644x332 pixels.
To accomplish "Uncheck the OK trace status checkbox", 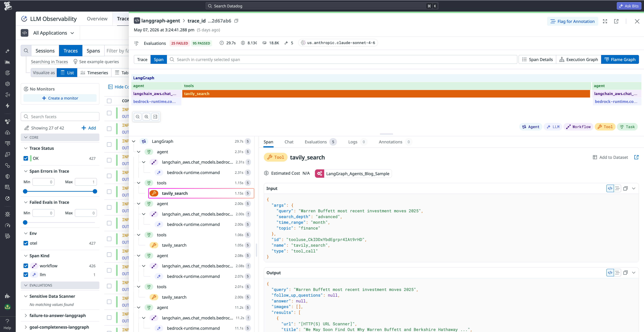I will (x=26, y=158).
